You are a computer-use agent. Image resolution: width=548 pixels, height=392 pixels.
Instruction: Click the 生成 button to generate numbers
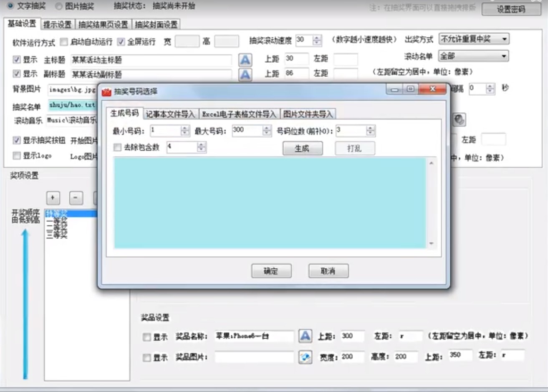(302, 148)
